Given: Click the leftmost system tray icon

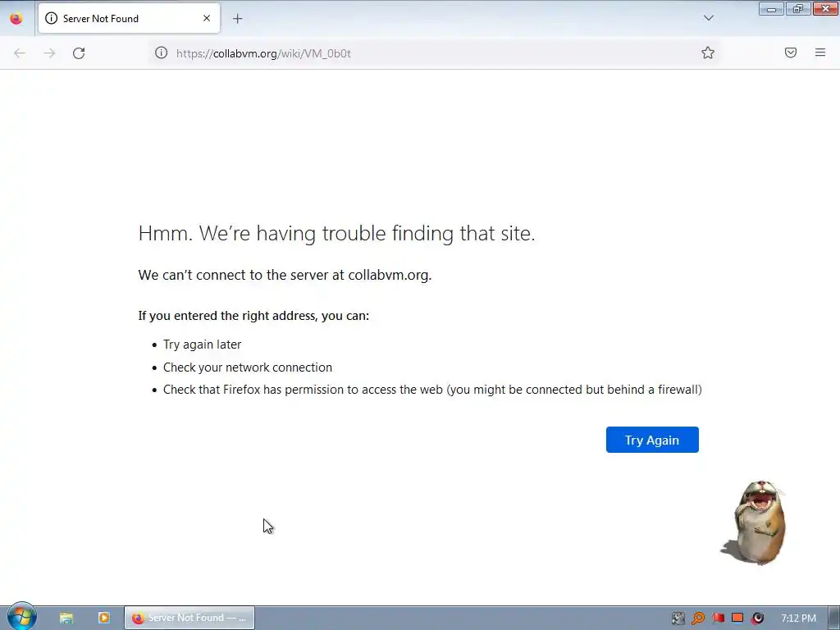Looking at the screenshot, I should (x=678, y=619).
